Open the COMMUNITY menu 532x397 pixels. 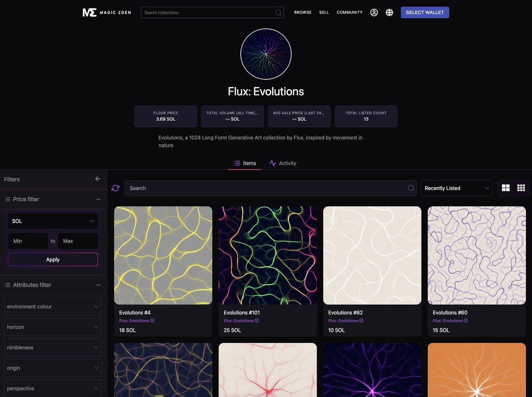(349, 12)
